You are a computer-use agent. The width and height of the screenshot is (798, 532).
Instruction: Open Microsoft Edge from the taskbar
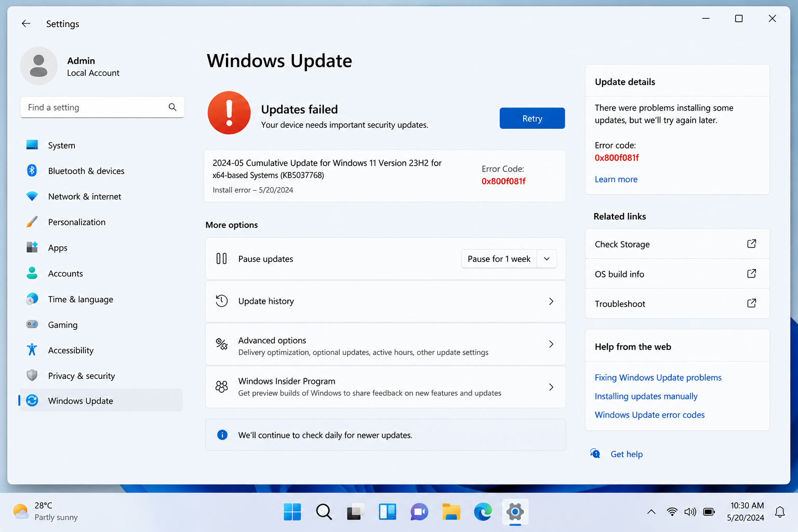(483, 512)
